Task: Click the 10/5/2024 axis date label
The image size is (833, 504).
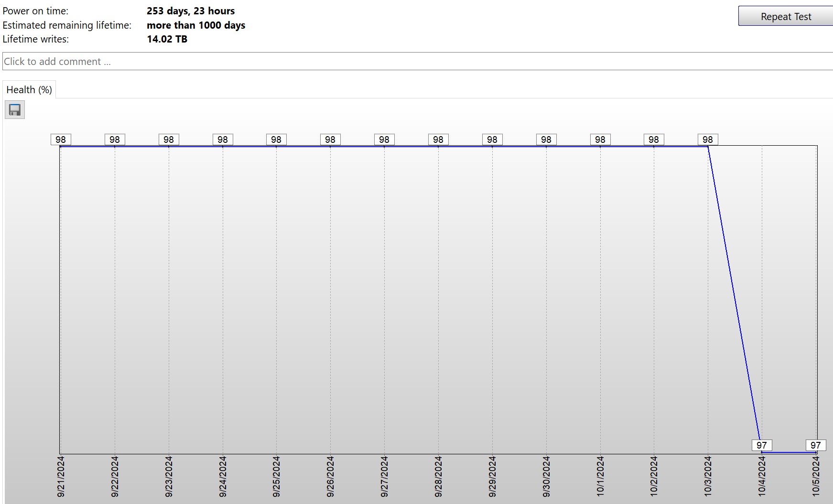Action: click(816, 477)
